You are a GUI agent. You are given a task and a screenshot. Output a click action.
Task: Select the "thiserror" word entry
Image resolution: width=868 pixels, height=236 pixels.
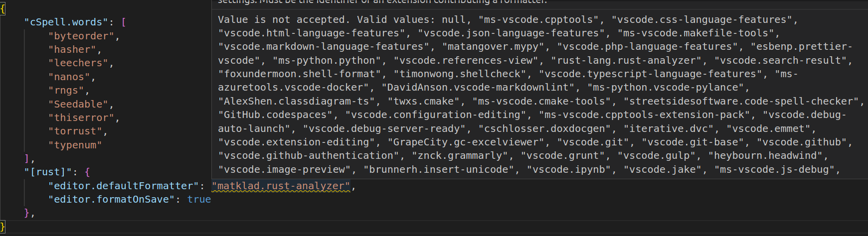[x=82, y=118]
